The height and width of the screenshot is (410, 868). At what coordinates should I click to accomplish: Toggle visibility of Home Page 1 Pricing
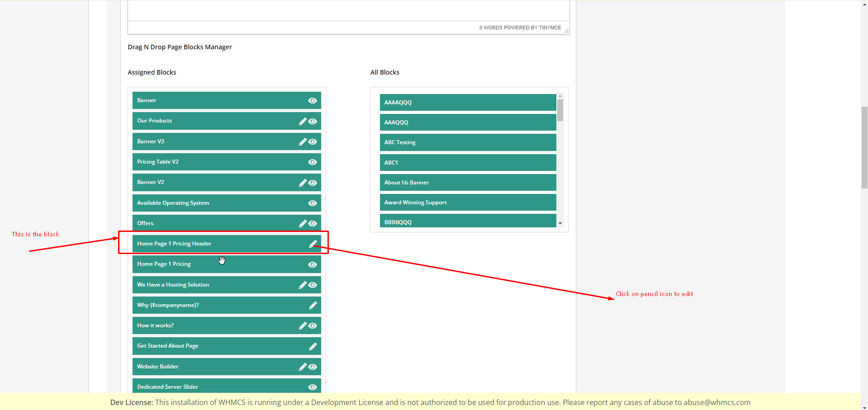(313, 265)
